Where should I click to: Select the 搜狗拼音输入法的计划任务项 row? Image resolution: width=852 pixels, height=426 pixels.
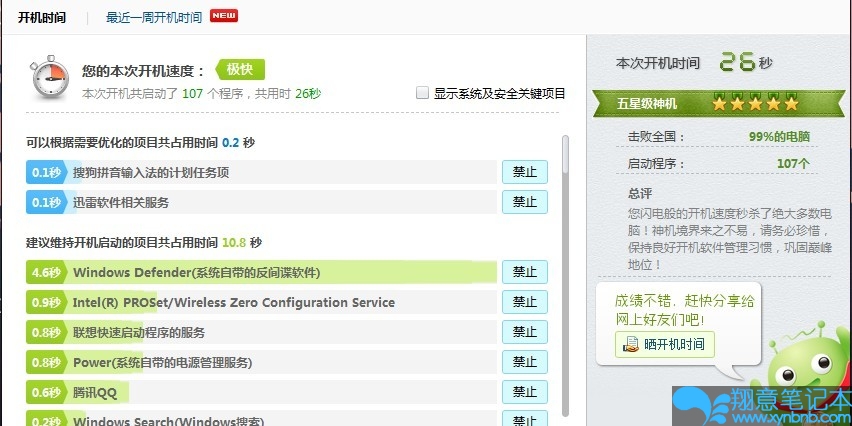tap(261, 172)
